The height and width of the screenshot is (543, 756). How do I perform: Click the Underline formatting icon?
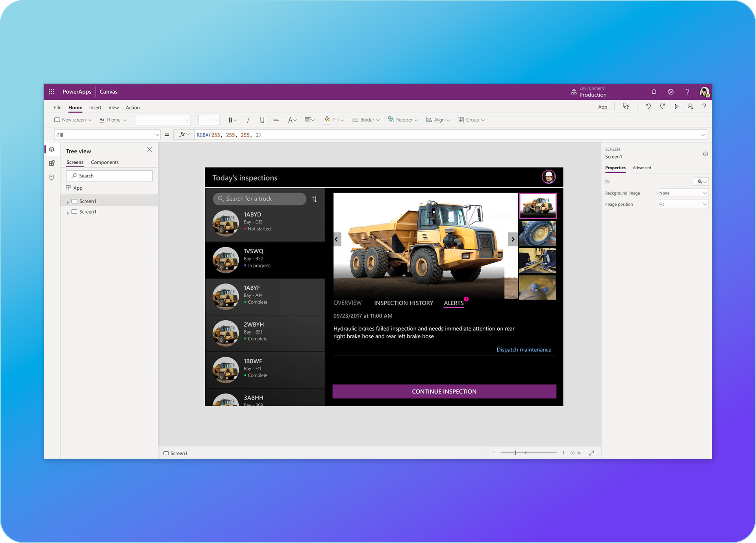[262, 120]
